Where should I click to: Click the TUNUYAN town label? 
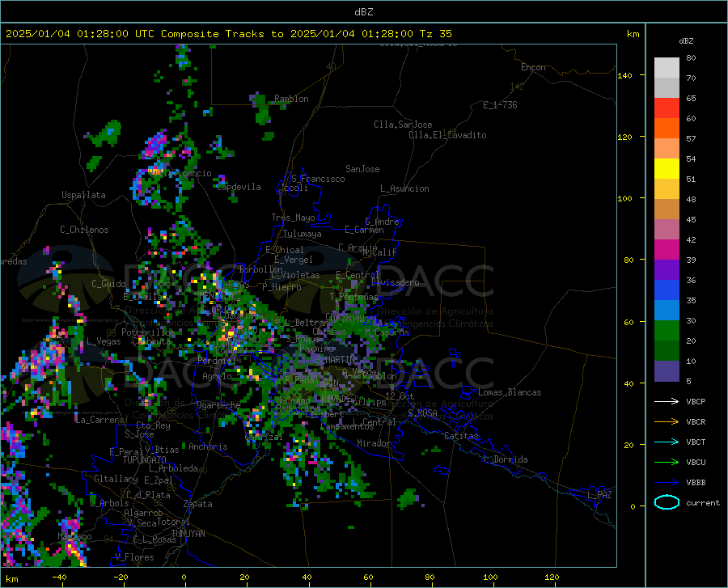188,534
